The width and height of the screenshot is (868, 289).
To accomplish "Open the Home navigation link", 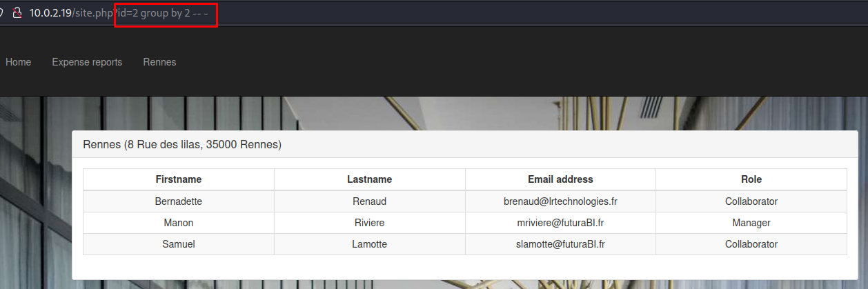I will click(19, 62).
